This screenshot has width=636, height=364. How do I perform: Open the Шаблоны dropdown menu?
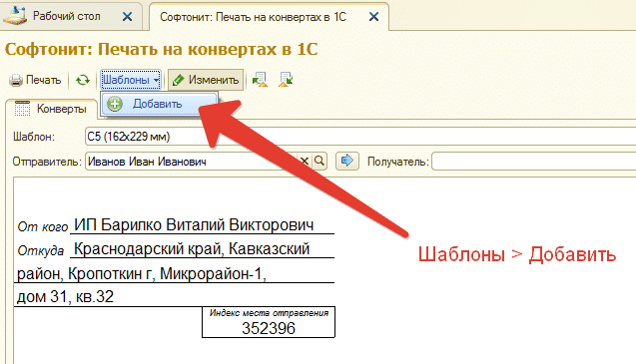[x=131, y=80]
